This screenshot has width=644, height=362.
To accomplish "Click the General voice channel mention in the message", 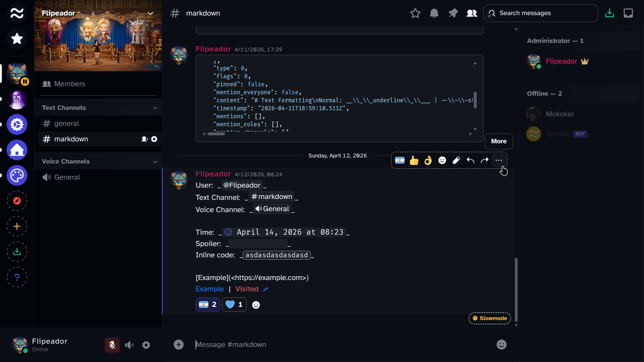I will 272,209.
